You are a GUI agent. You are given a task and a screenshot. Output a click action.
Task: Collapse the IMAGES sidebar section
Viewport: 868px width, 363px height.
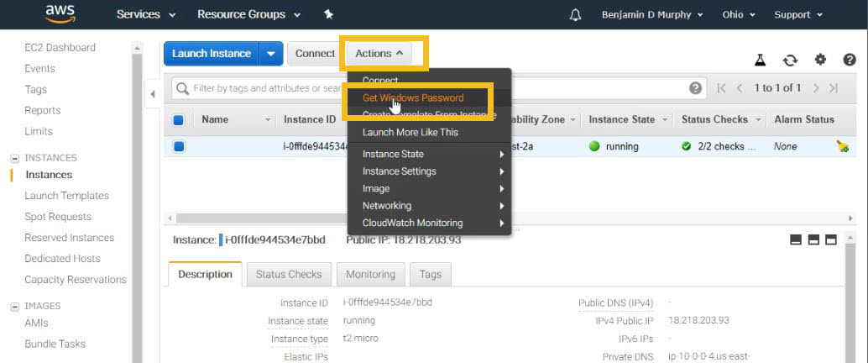pos(15,306)
